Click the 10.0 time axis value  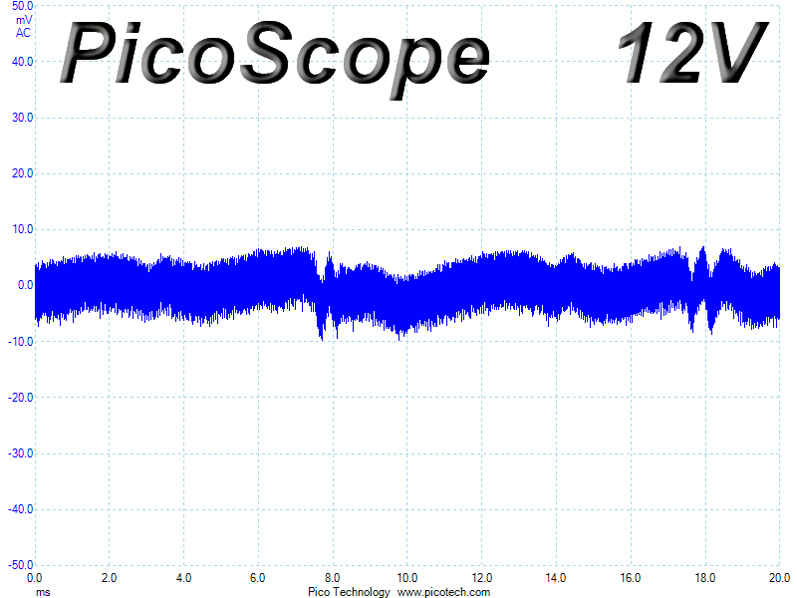407,578
